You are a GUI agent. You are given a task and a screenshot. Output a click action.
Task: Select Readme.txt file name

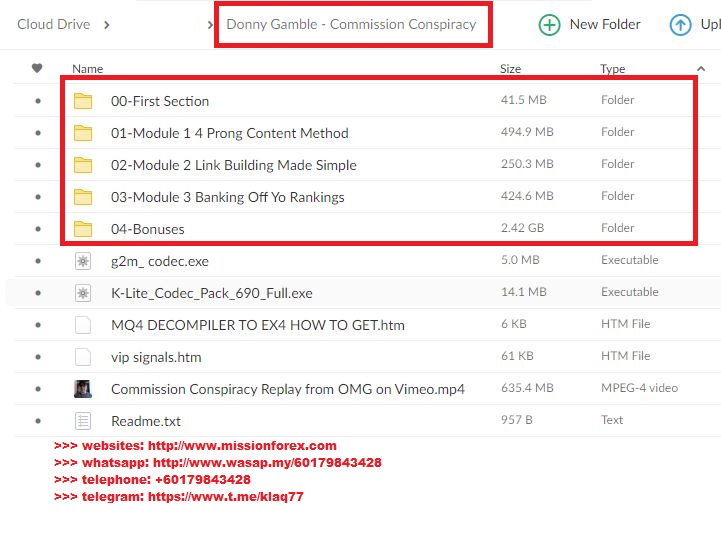click(146, 421)
